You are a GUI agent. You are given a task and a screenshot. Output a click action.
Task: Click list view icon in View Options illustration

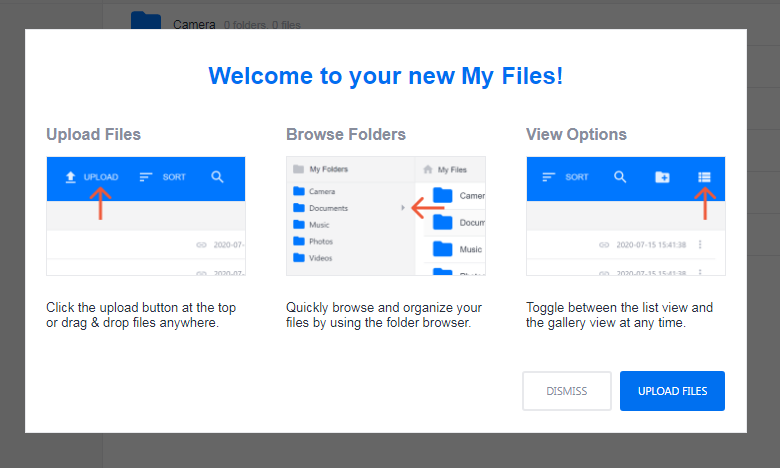click(x=704, y=177)
